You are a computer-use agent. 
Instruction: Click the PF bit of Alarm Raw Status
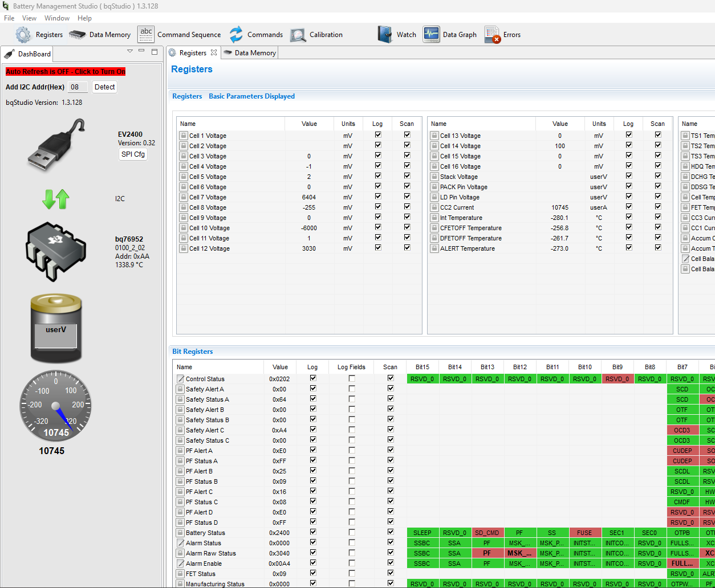coord(487,553)
